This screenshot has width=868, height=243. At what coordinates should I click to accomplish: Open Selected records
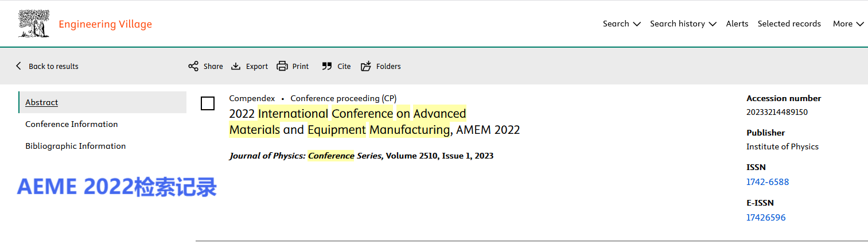(x=789, y=24)
